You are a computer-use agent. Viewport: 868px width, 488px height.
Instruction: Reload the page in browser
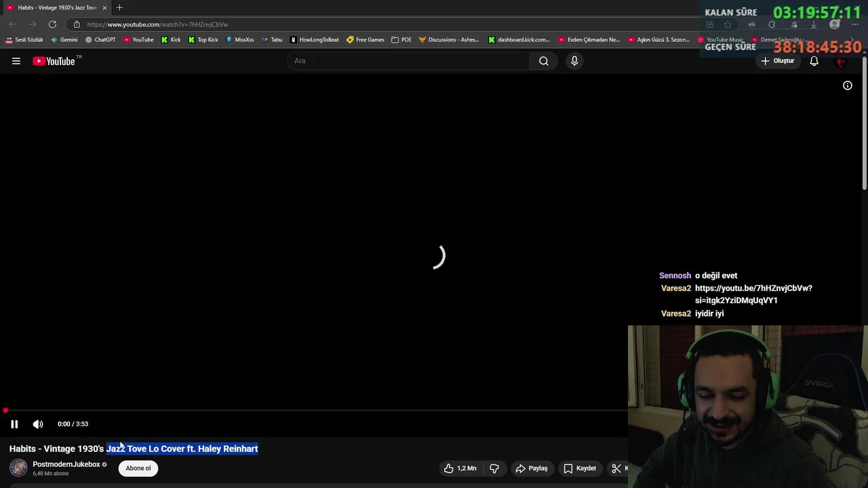52,24
